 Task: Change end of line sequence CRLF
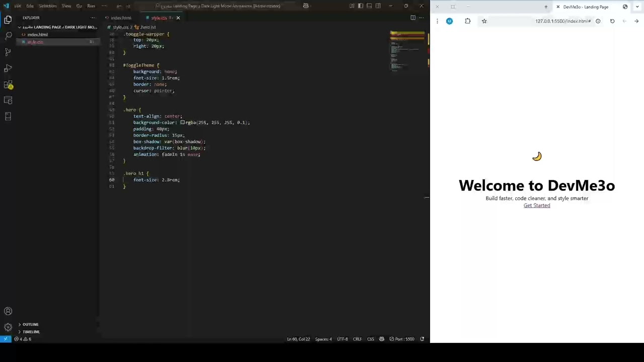[x=357, y=339]
